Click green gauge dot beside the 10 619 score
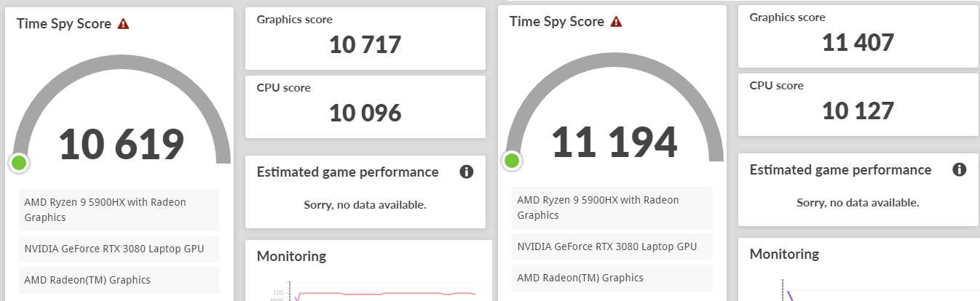Viewport: 980px width, 301px height. point(19,163)
